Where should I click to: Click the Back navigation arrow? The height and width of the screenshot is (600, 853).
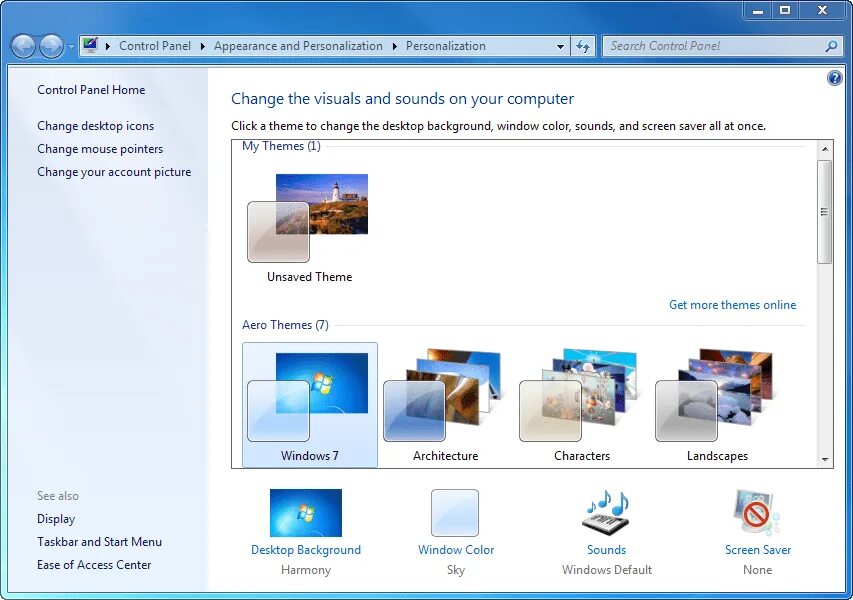click(x=23, y=46)
